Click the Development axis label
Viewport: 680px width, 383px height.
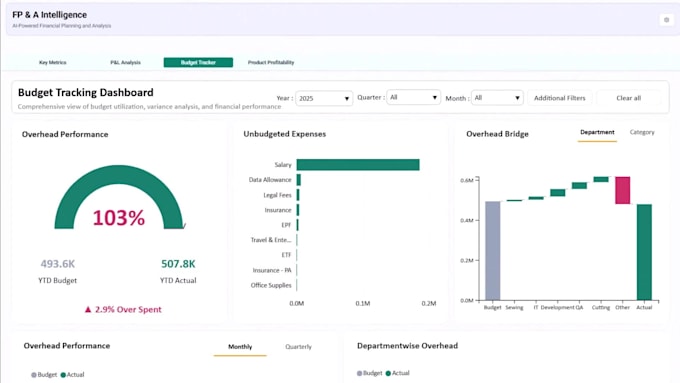[557, 308]
